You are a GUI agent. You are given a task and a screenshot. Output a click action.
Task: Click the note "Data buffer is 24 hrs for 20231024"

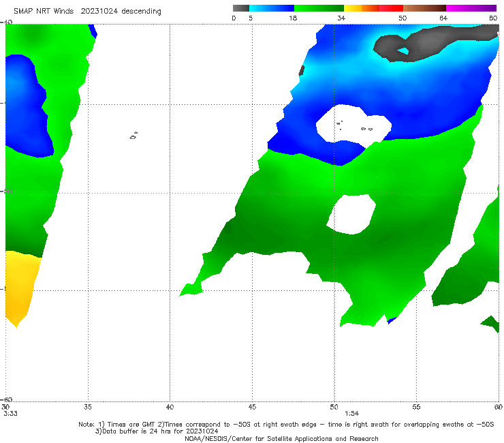(157, 431)
